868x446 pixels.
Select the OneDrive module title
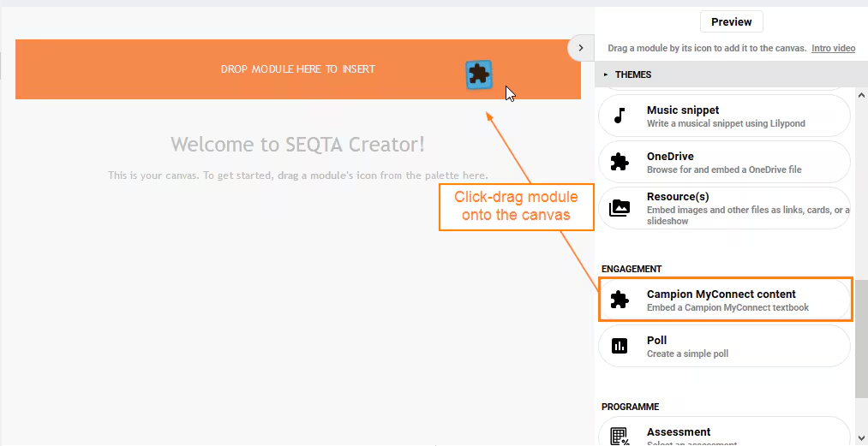[670, 157]
